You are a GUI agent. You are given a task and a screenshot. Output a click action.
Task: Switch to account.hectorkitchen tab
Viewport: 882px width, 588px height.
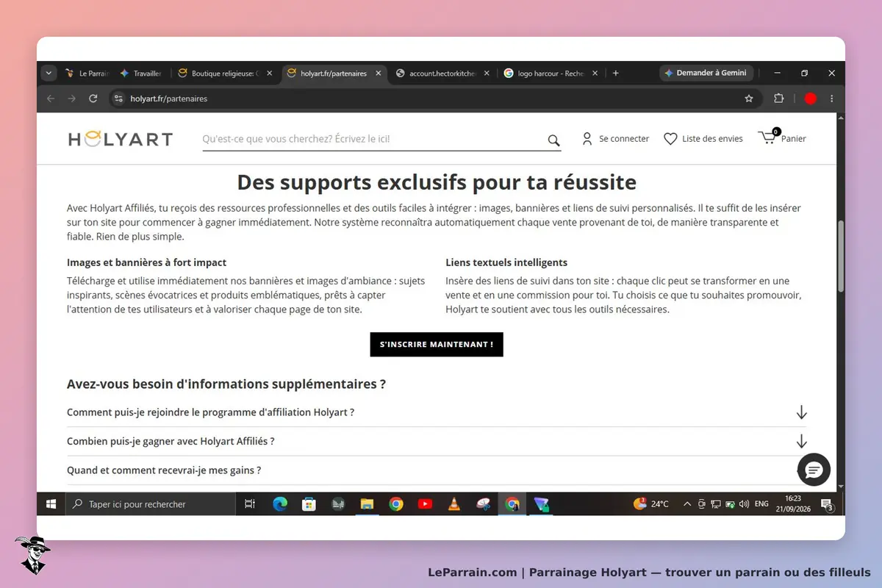coord(442,73)
